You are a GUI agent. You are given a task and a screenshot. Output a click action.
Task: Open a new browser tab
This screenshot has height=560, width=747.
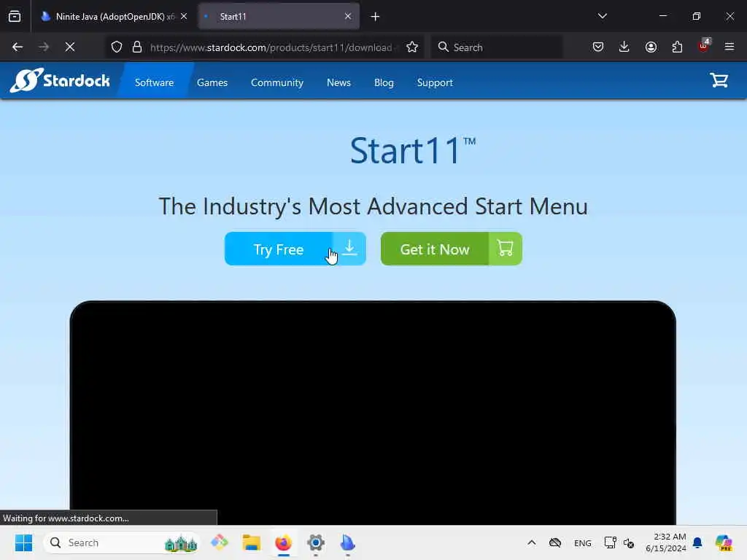coord(375,17)
